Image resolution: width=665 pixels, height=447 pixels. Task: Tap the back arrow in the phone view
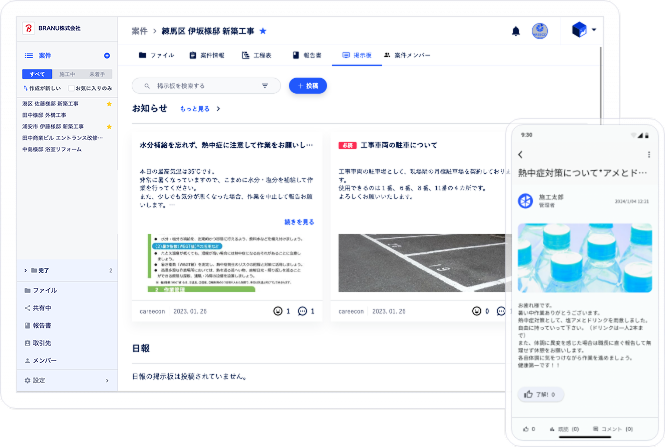point(521,154)
